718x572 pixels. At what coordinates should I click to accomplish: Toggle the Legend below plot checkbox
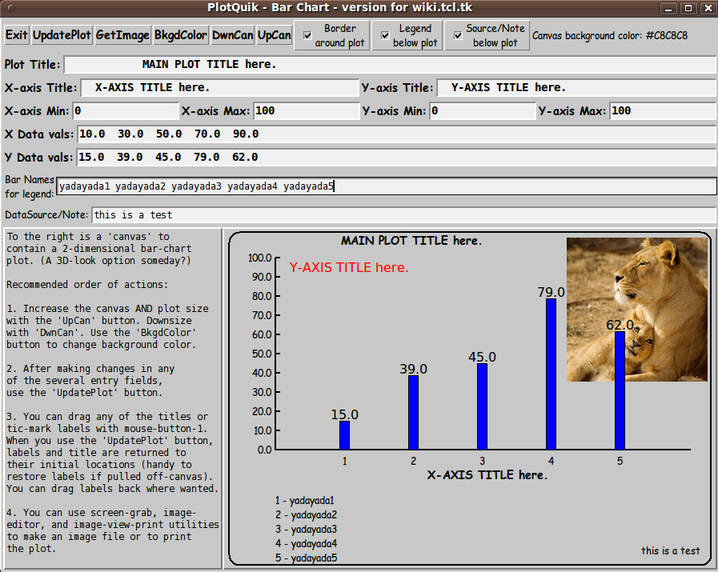pos(385,35)
